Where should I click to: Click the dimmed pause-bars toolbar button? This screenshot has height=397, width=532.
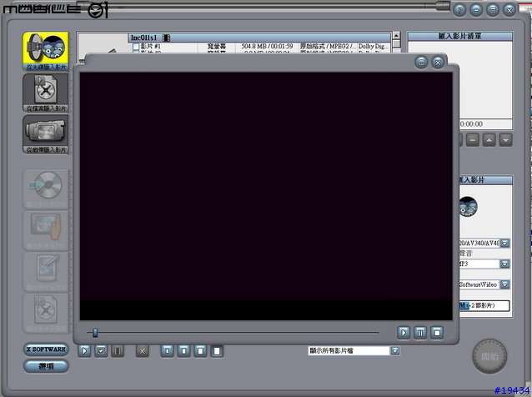tap(118, 351)
